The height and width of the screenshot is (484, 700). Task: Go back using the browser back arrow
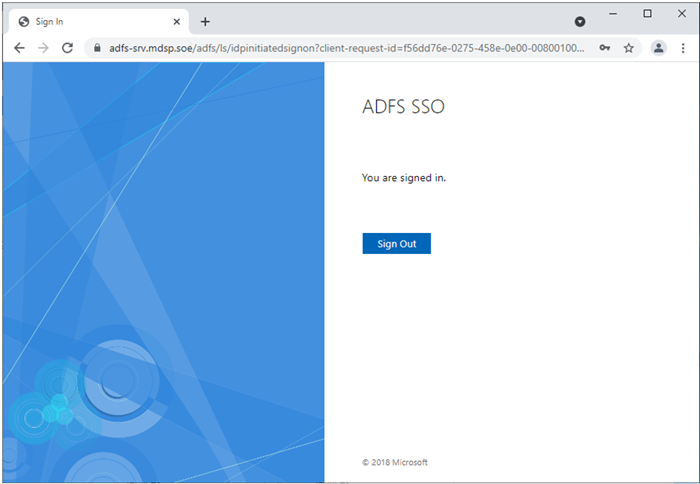tap(19, 48)
